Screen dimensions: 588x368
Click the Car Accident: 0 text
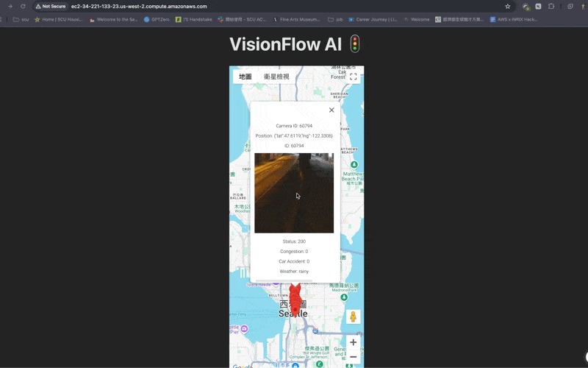point(294,261)
